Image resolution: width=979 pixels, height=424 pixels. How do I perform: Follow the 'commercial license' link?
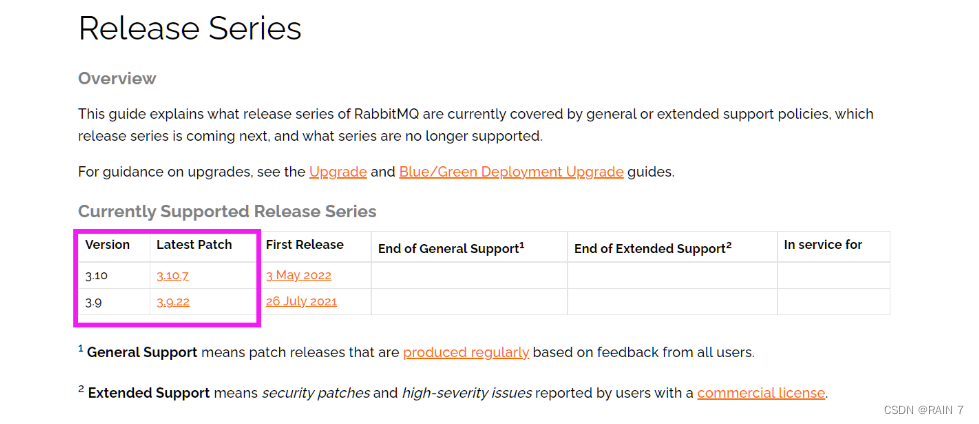click(x=761, y=393)
